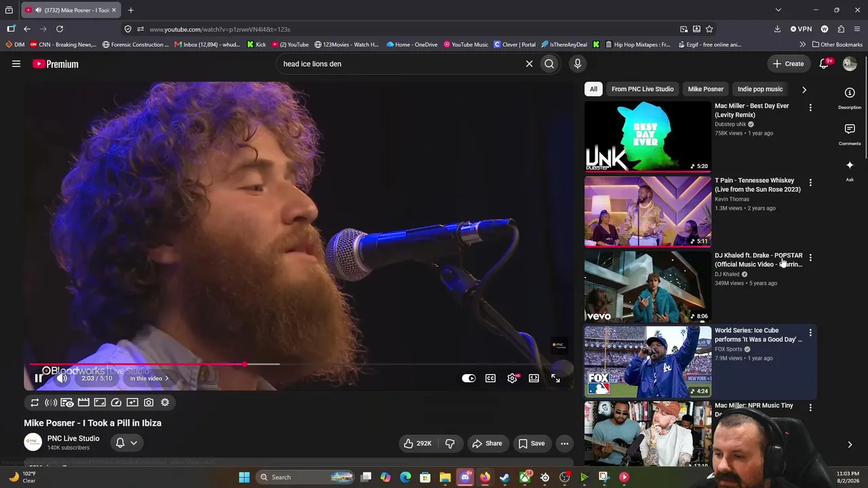The height and width of the screenshot is (488, 868).
Task: Open the CNN Breaking News bookmark
Action: pyautogui.click(x=64, y=45)
